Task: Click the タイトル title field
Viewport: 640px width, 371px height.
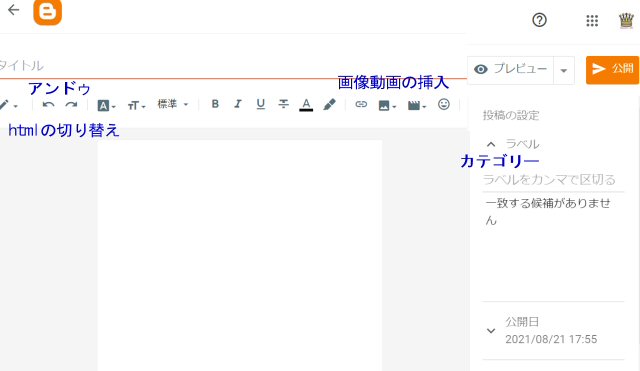Action: [x=233, y=65]
